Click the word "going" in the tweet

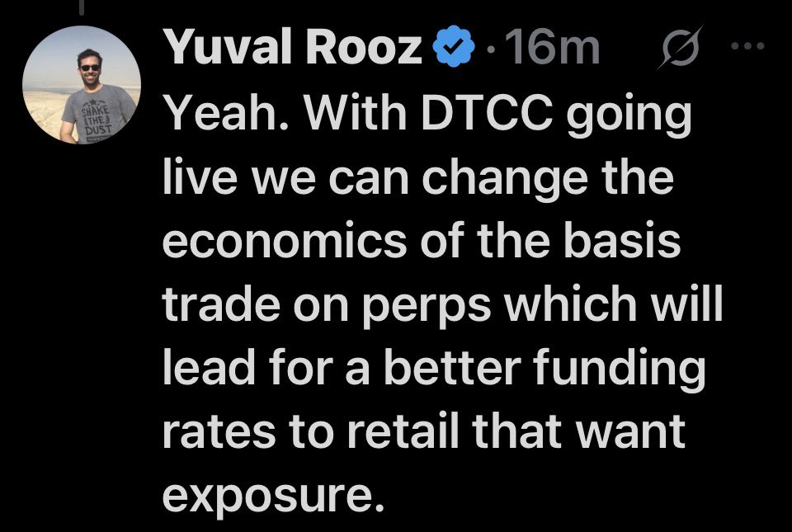[x=629, y=117]
